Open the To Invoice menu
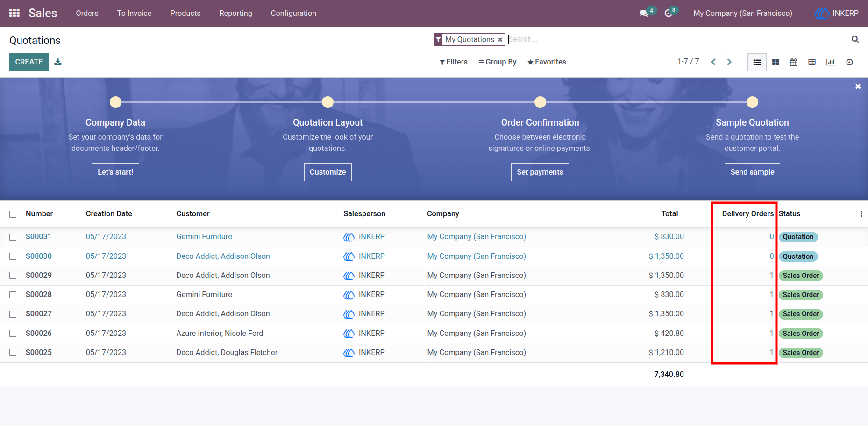 (134, 13)
